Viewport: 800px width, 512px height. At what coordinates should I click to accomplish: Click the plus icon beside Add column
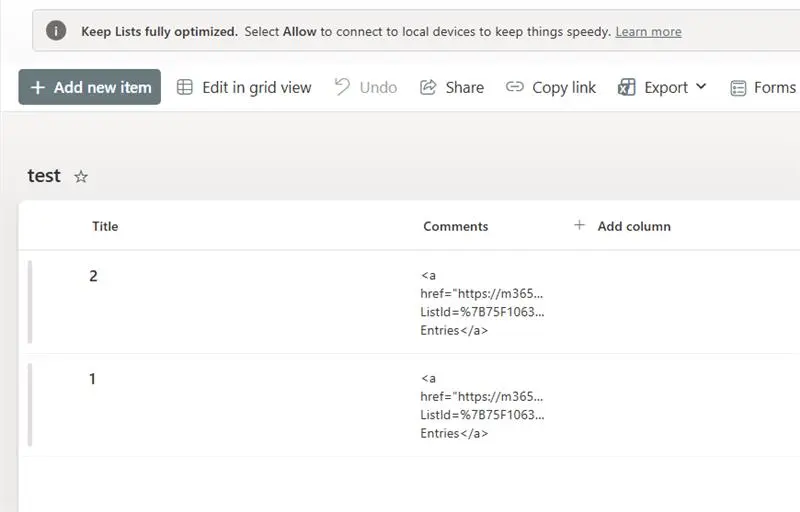pyautogui.click(x=579, y=225)
